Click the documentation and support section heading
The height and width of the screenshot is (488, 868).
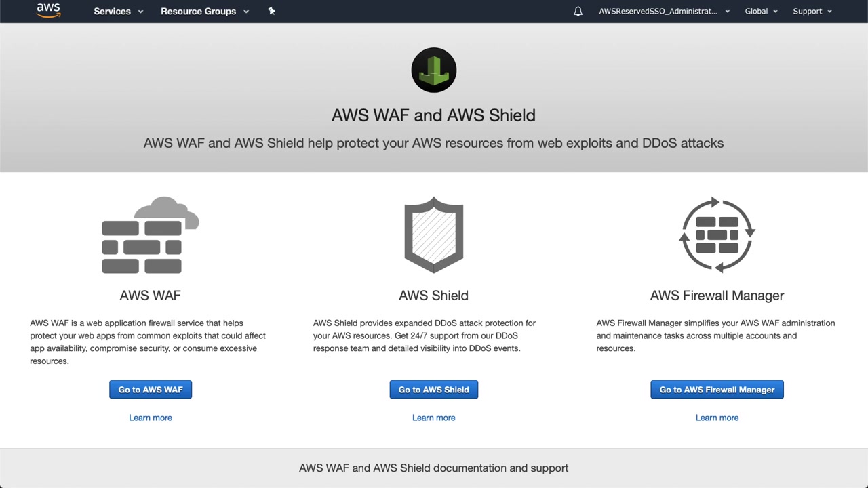434,468
